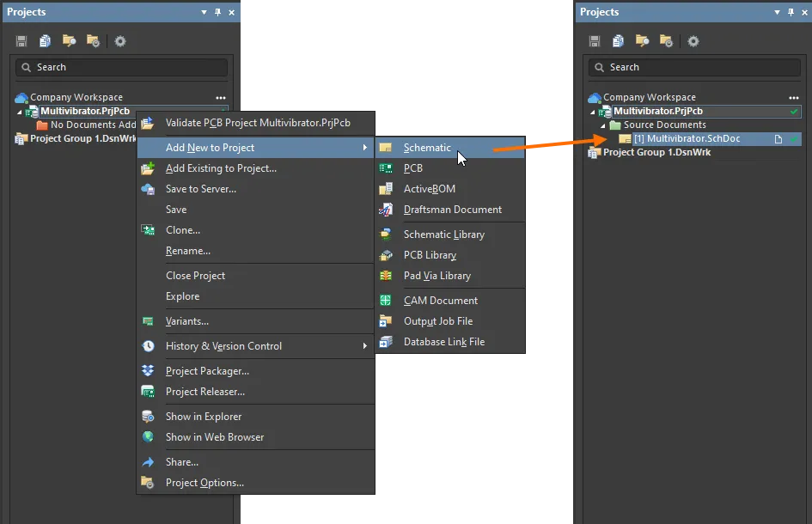
Task: Pin the right Projects panel
Action: [791, 12]
